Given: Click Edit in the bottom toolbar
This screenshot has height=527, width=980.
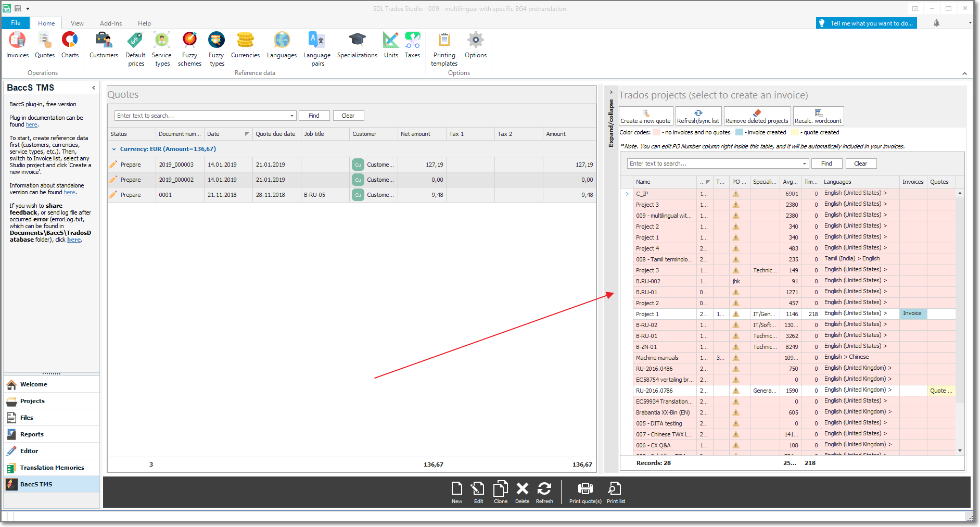Looking at the screenshot, I should point(478,493).
